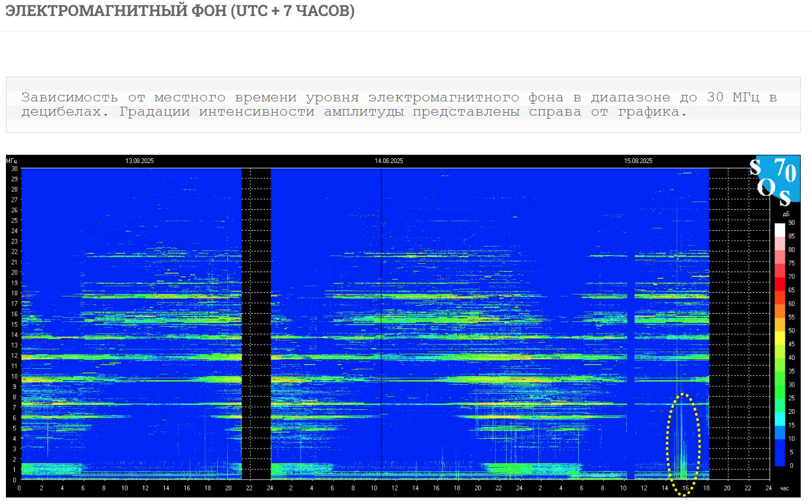This screenshot has height=504, width=812.
Task: Click the 14.08.2025 date label
Action: 389,161
